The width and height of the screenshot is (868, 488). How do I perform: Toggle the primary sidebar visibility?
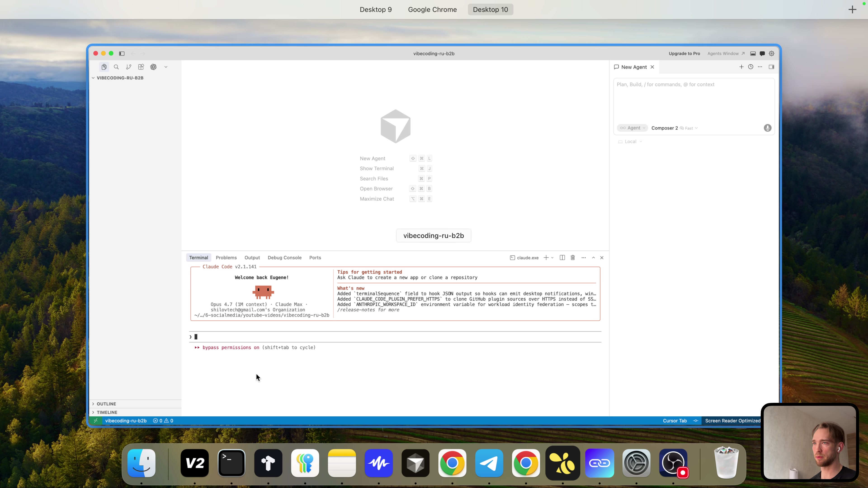(x=122, y=54)
